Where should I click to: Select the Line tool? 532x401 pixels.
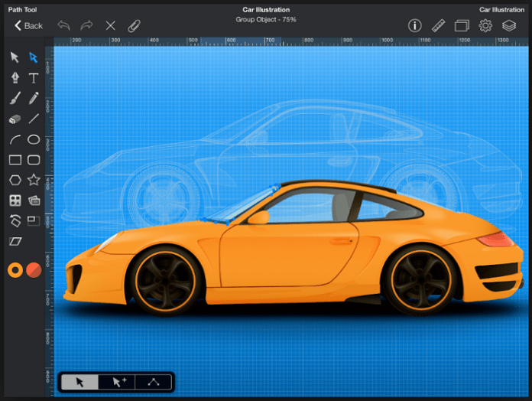[34, 119]
